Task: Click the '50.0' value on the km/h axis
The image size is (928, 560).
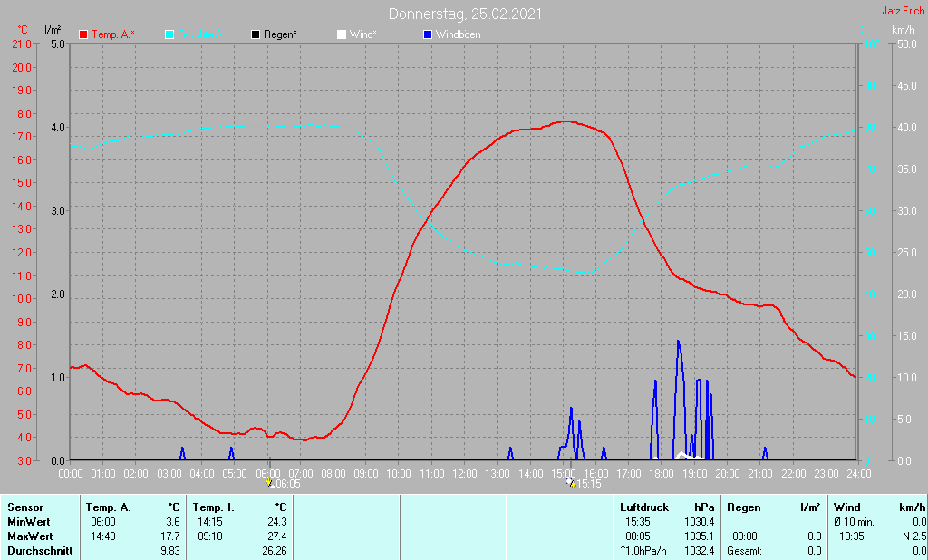Action: [907, 44]
